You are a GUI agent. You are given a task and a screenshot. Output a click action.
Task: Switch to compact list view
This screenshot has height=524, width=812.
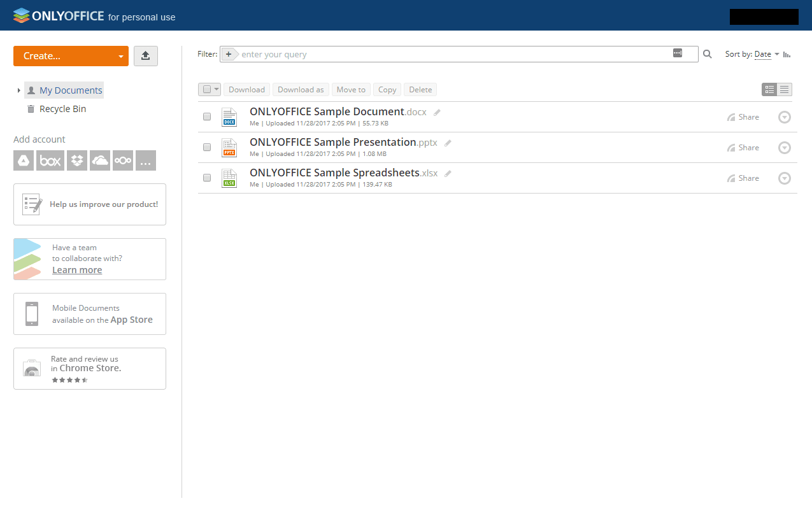point(785,90)
